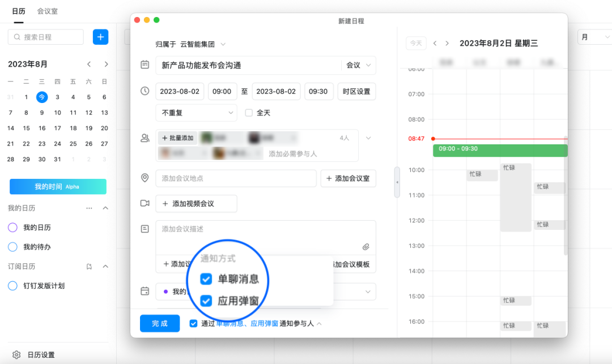Go to previous day in schedule panel
The width and height of the screenshot is (612, 364).
pyautogui.click(x=435, y=43)
